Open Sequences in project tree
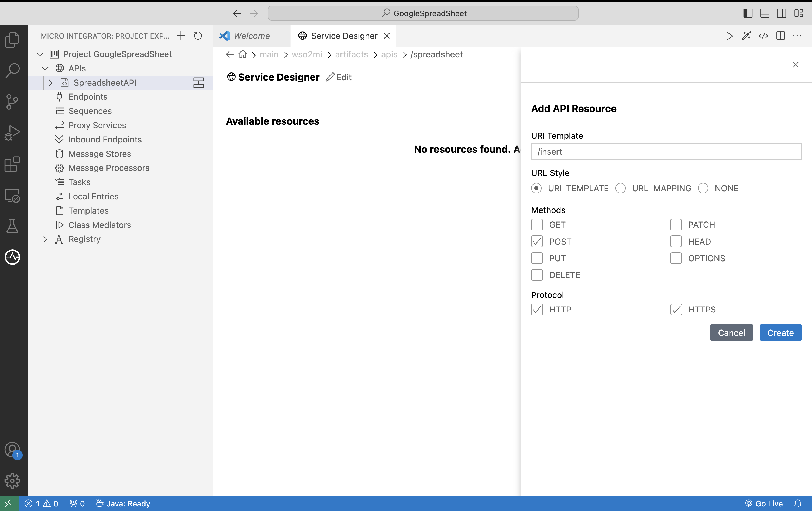 [90, 111]
